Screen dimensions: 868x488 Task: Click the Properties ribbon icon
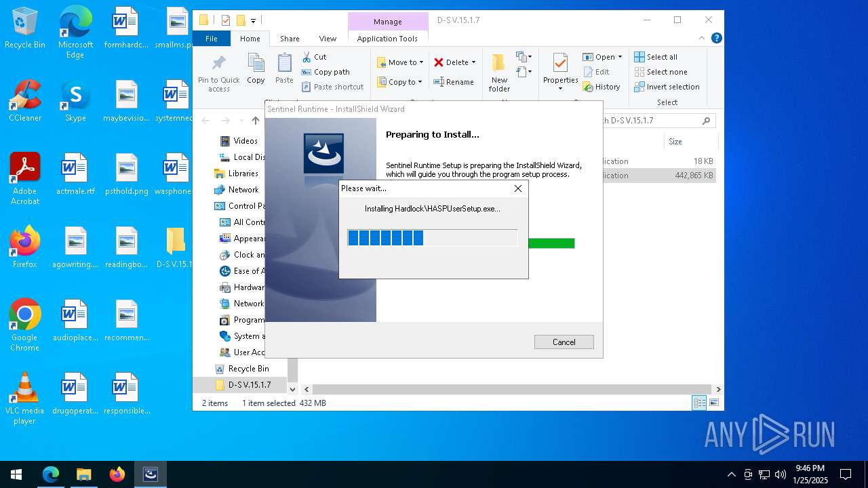(x=560, y=63)
